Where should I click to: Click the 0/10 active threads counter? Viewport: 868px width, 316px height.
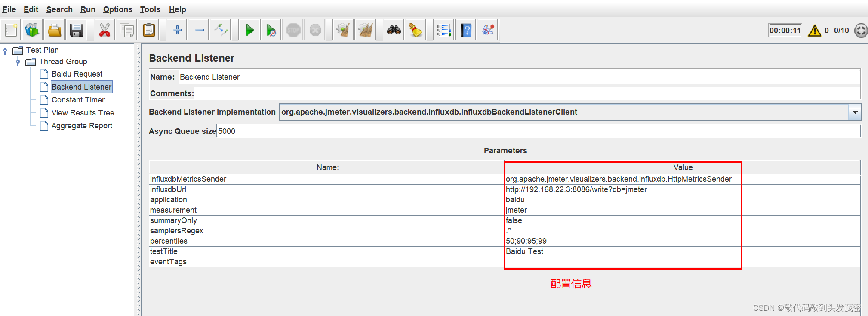click(x=841, y=31)
